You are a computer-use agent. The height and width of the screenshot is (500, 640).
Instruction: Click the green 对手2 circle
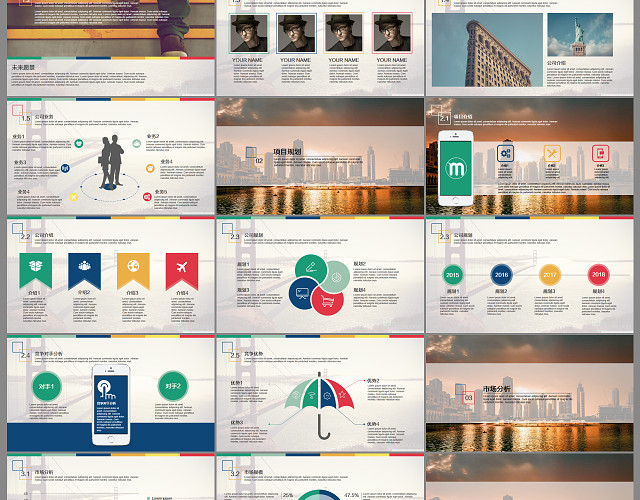(x=173, y=386)
